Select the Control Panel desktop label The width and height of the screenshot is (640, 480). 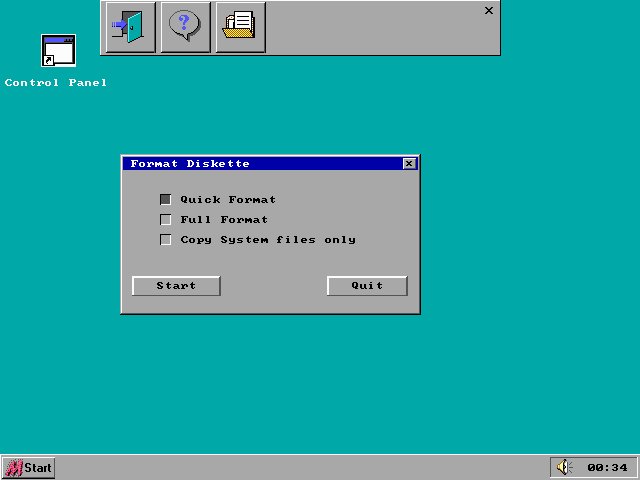pos(56,82)
